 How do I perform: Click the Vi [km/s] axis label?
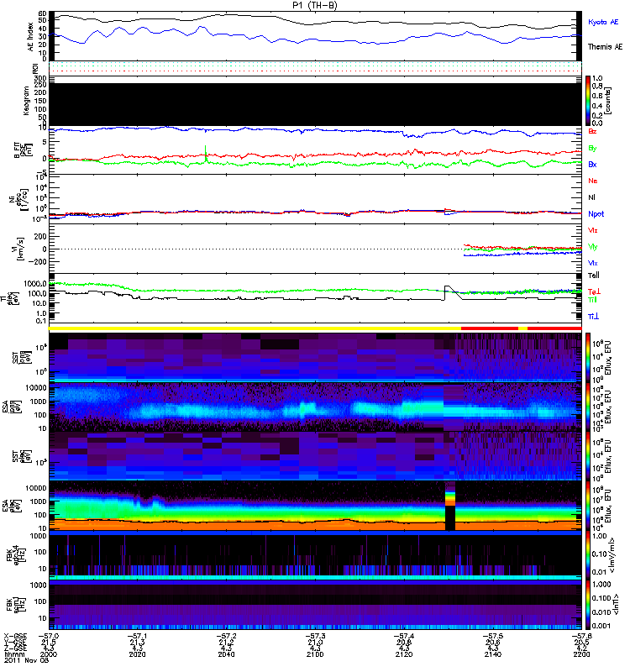pos(19,249)
